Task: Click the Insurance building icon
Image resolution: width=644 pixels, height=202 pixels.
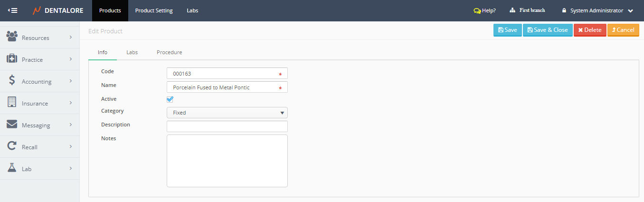Action: pyautogui.click(x=12, y=103)
